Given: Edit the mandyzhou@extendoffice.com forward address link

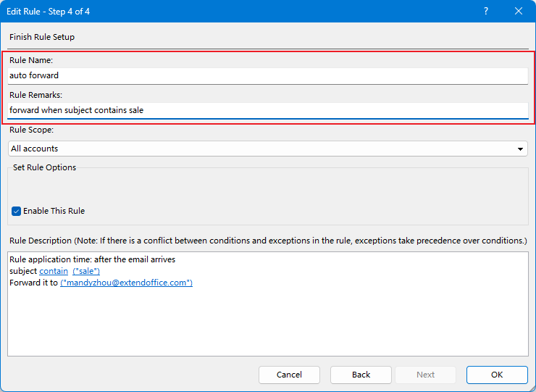Looking at the screenshot, I should pyautogui.click(x=127, y=283).
